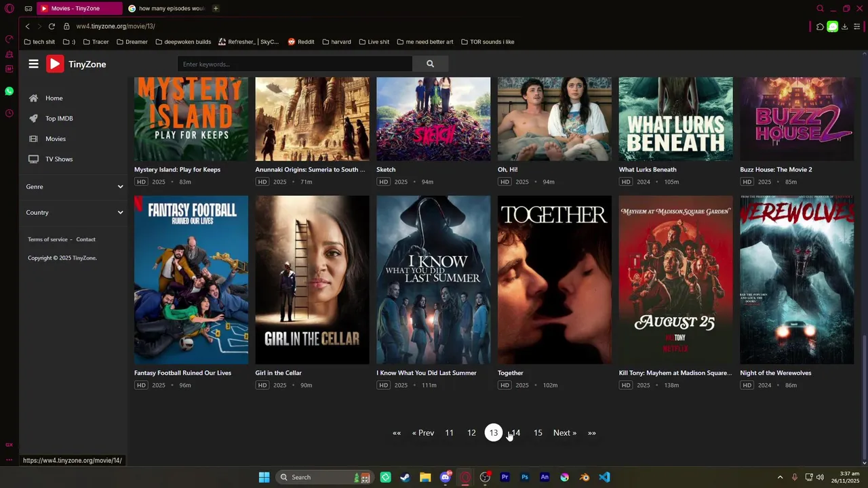868x488 pixels.
Task: Click the Opera GX logo menu icon
Action: pos(9,9)
